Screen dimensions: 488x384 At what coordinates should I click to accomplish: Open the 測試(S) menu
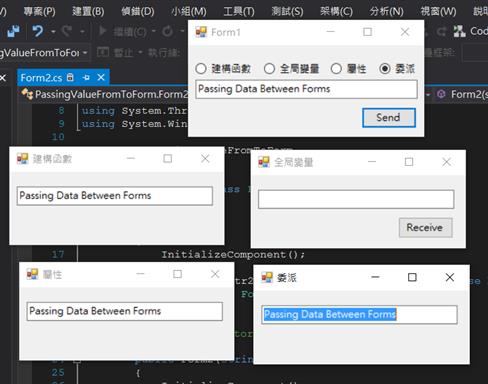287,12
